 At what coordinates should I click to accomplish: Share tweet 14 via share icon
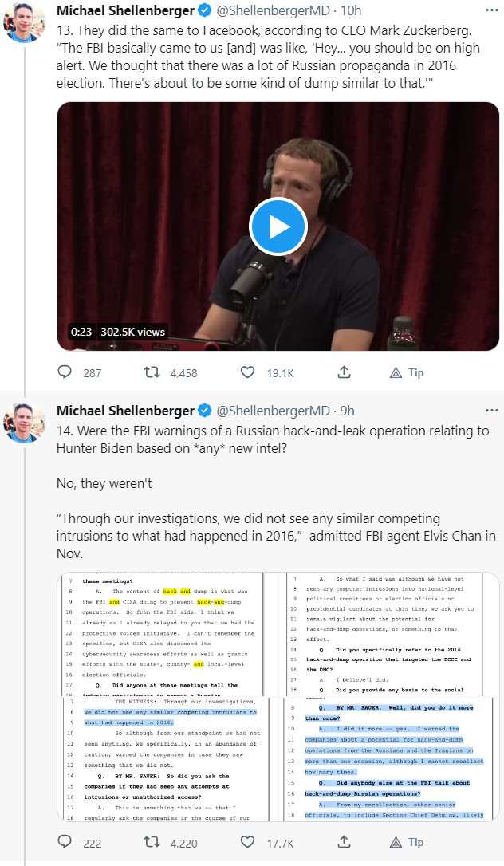[345, 842]
